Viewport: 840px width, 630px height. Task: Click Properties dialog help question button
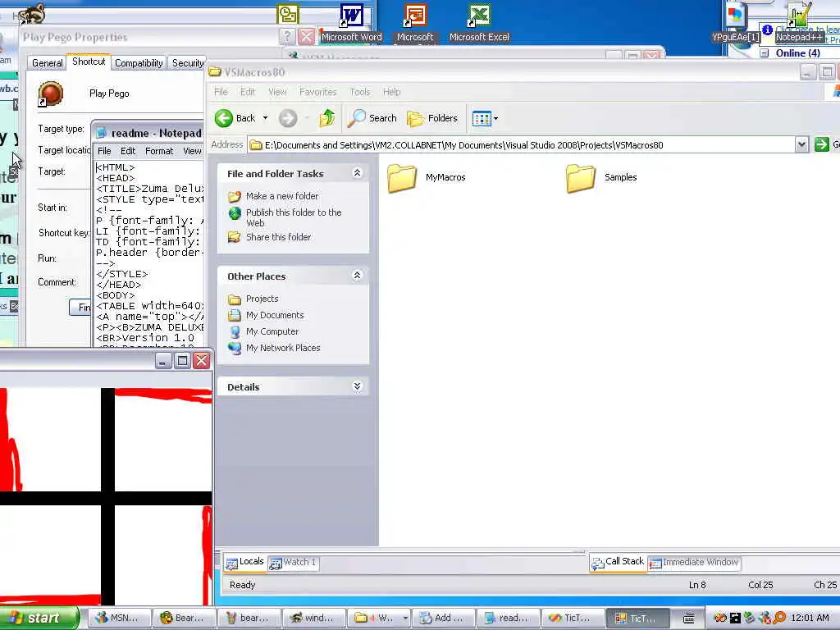[x=287, y=36]
